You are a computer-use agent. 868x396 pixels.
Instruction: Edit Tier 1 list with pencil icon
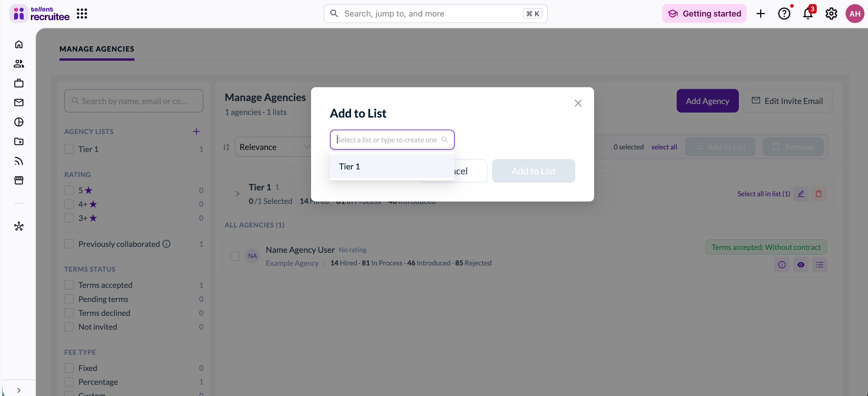(801, 194)
